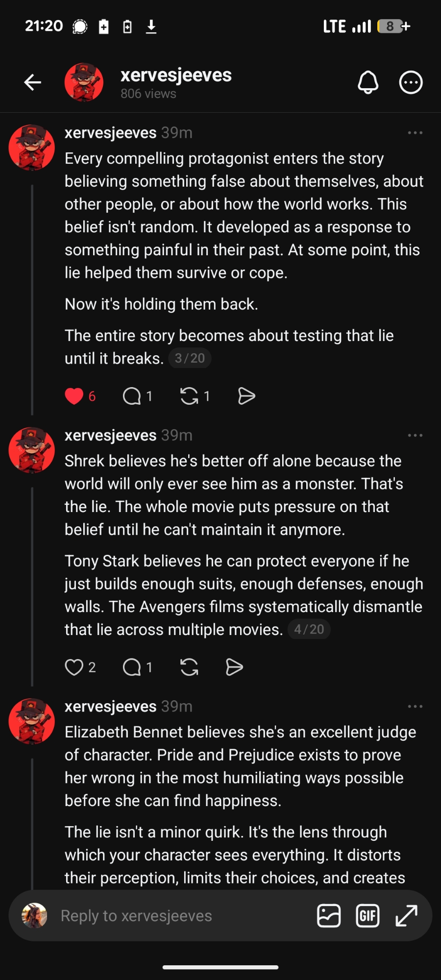441x980 pixels.
Task: Open more options for the first post
Action: [x=415, y=133]
